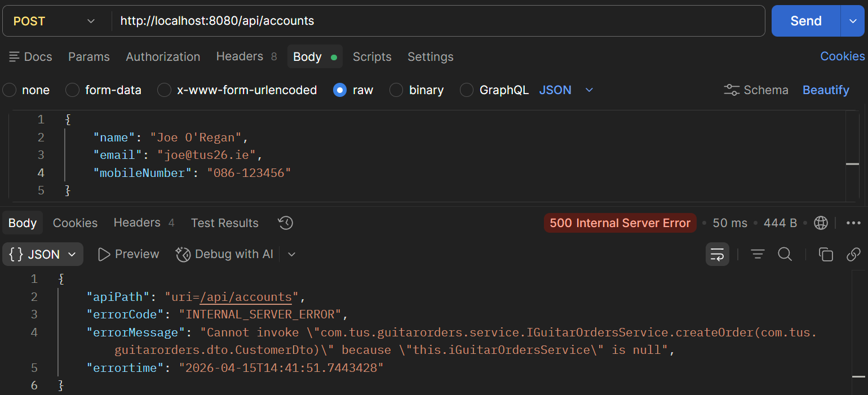
Task: Select the GraphQL body type
Action: click(x=495, y=90)
